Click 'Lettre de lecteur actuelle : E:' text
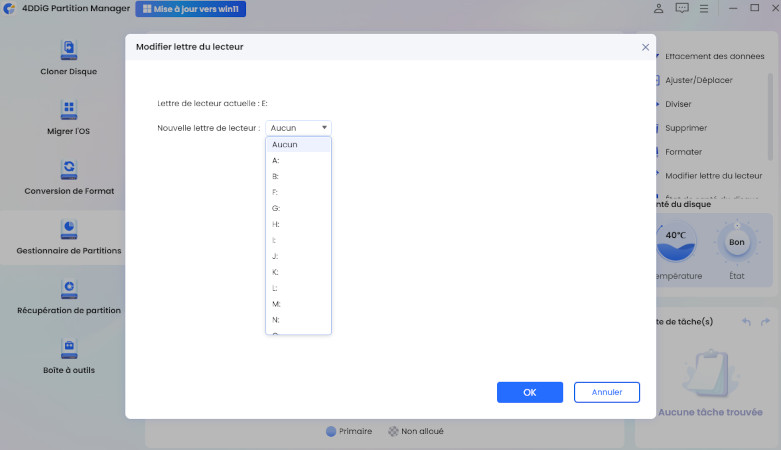The height and width of the screenshot is (450, 781). coord(212,103)
